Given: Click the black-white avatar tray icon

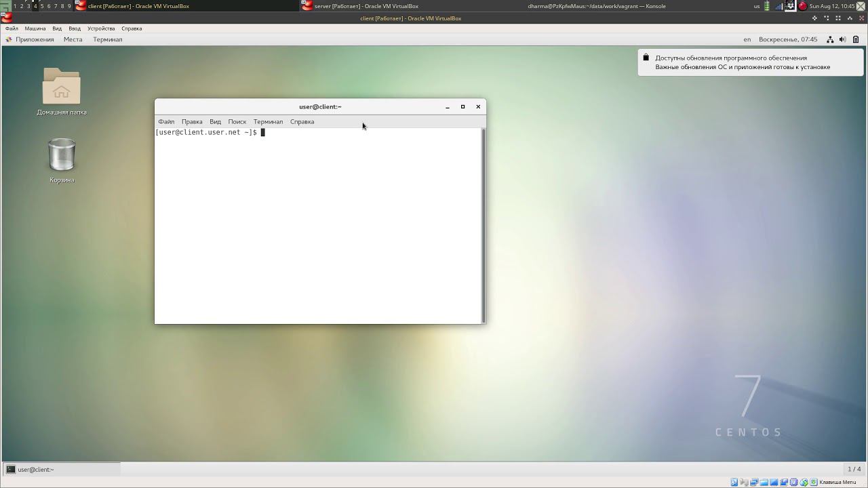Looking at the screenshot, I should (x=791, y=5).
